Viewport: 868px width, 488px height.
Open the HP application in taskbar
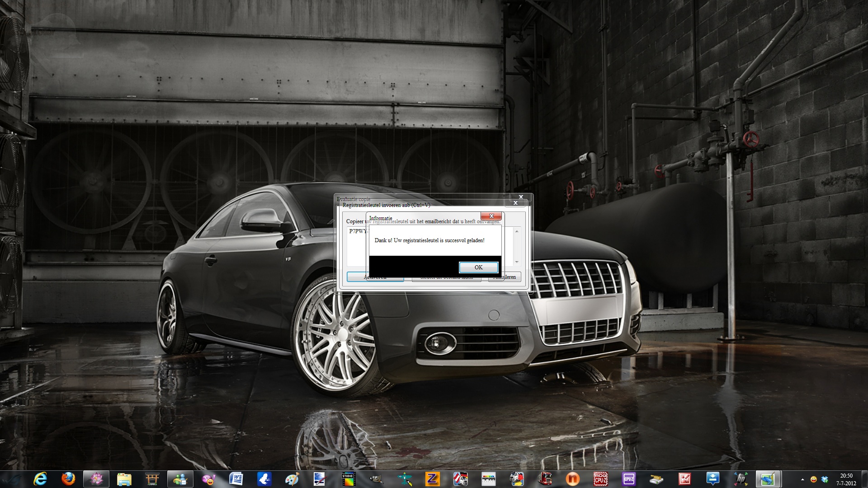click(741, 479)
